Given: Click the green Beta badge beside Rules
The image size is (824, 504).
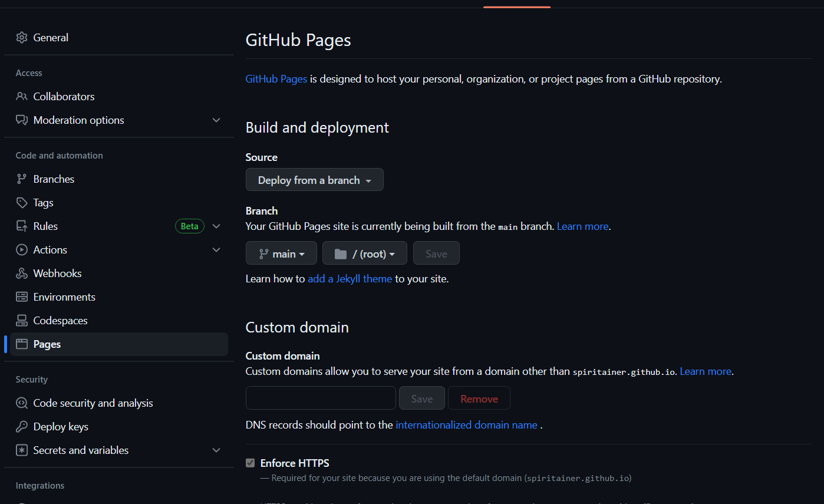Looking at the screenshot, I should click(190, 226).
